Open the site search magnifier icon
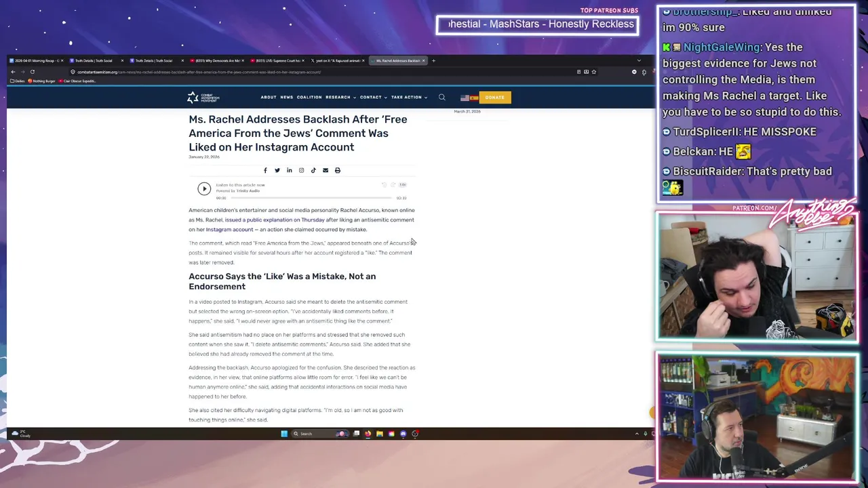 [x=441, y=97]
